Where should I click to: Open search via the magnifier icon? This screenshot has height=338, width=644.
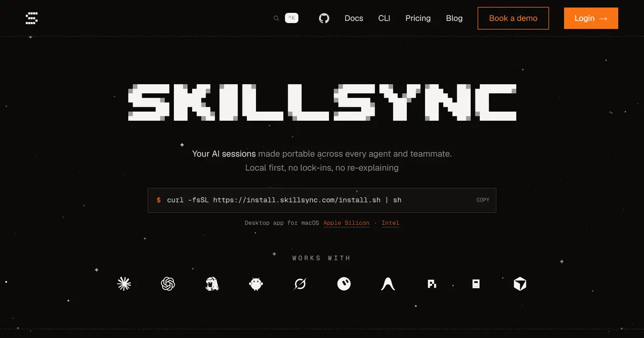pyautogui.click(x=276, y=18)
